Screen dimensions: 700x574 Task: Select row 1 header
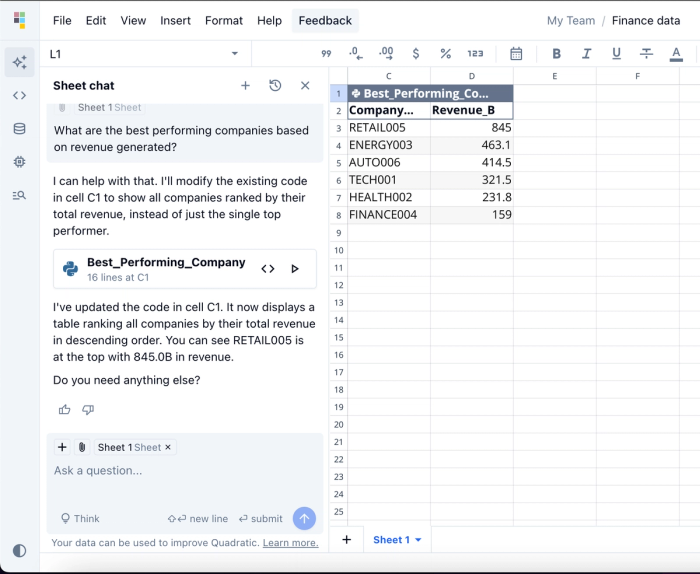[x=339, y=93]
